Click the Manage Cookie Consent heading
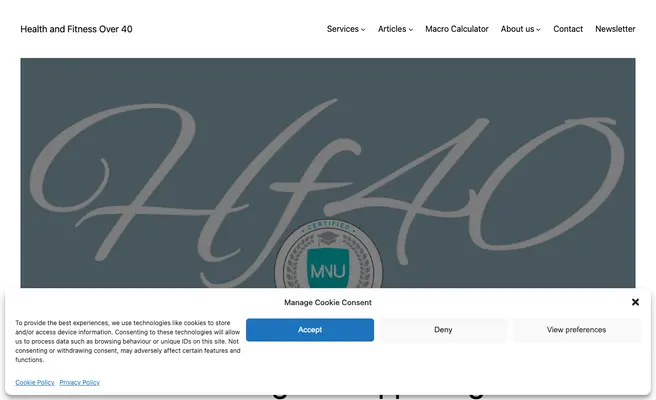The height and width of the screenshot is (400, 656). pyautogui.click(x=328, y=303)
